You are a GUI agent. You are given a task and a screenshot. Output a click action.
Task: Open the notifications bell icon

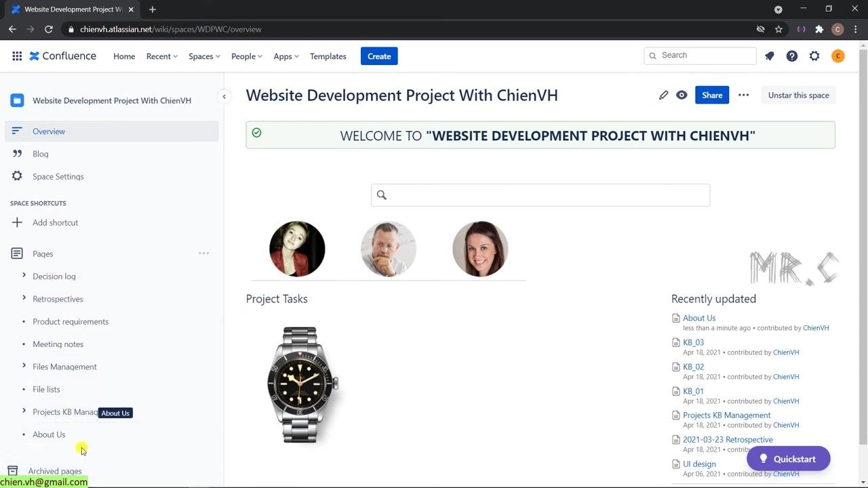pyautogui.click(x=769, y=56)
